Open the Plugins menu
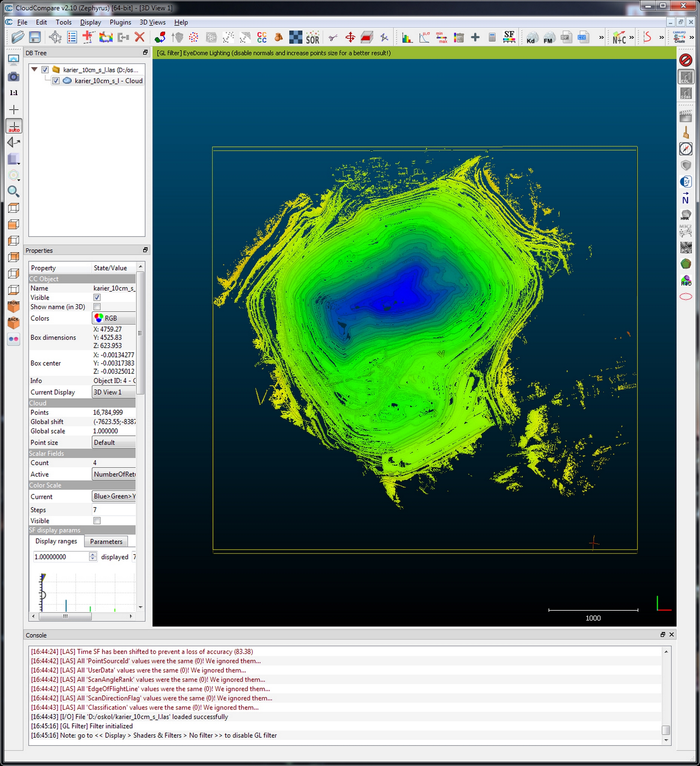 (x=120, y=22)
